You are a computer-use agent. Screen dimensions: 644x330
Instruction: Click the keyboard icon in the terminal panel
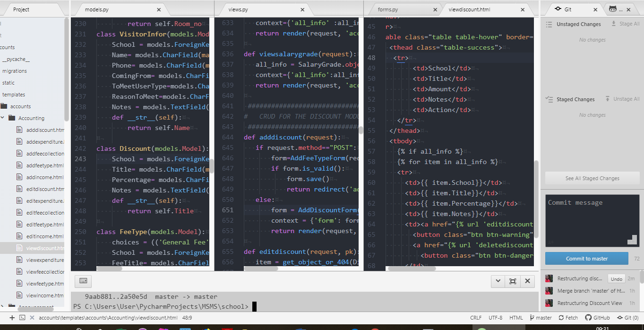coord(83,281)
